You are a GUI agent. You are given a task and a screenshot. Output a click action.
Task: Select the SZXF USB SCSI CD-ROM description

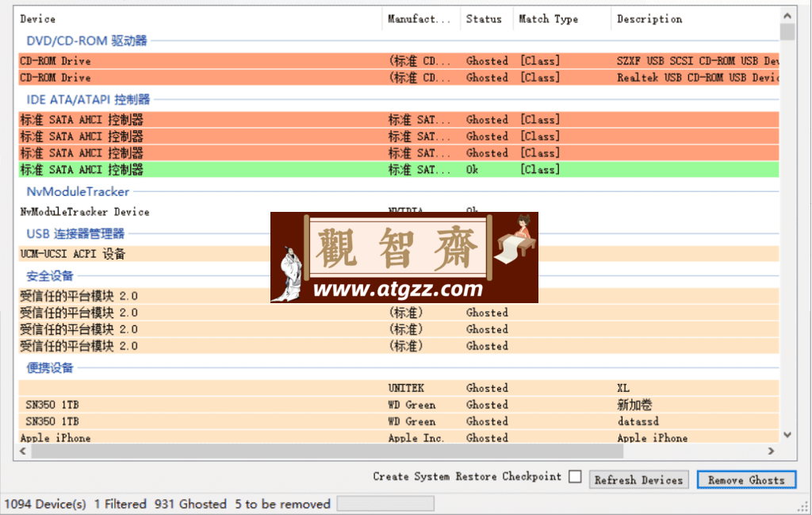point(698,61)
